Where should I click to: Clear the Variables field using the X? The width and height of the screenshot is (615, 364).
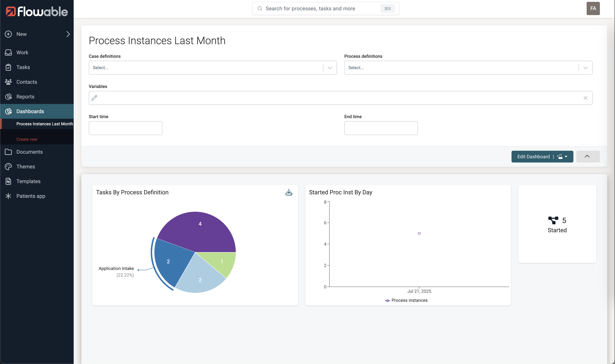[x=586, y=98]
